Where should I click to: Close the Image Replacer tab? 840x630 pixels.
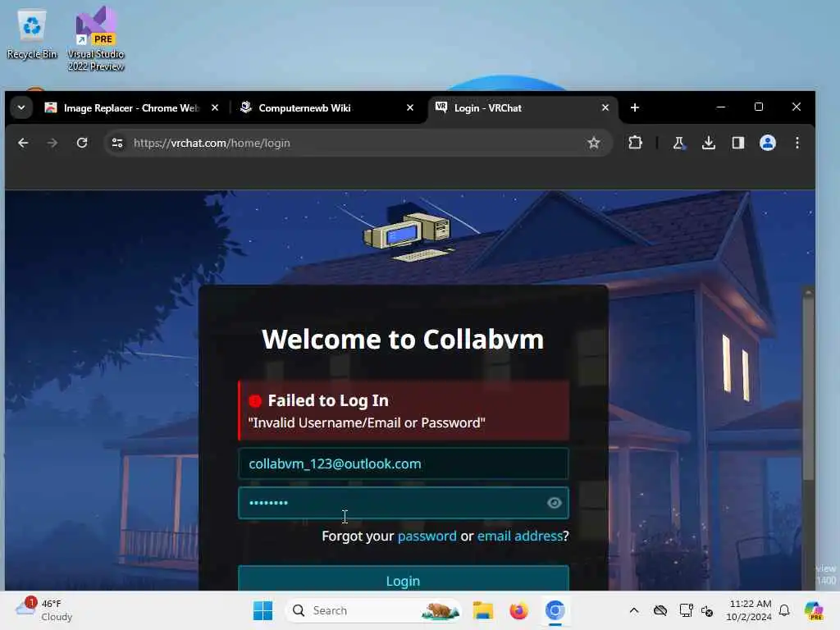click(x=215, y=107)
